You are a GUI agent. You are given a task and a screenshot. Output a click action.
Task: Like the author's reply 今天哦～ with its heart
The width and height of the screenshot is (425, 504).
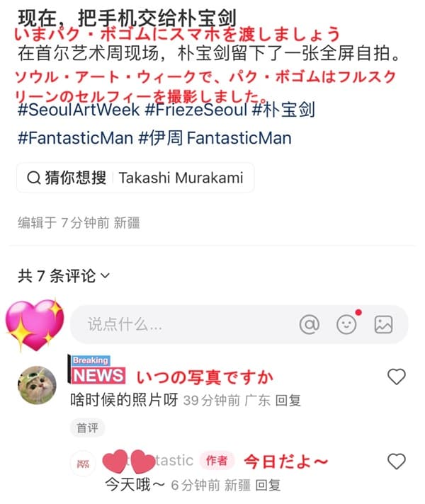(397, 462)
